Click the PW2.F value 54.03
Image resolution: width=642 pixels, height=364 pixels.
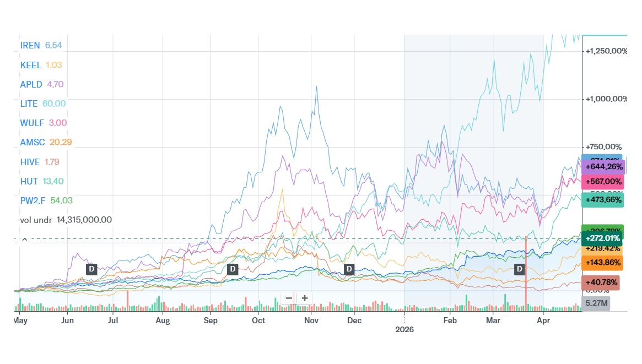[61, 200]
